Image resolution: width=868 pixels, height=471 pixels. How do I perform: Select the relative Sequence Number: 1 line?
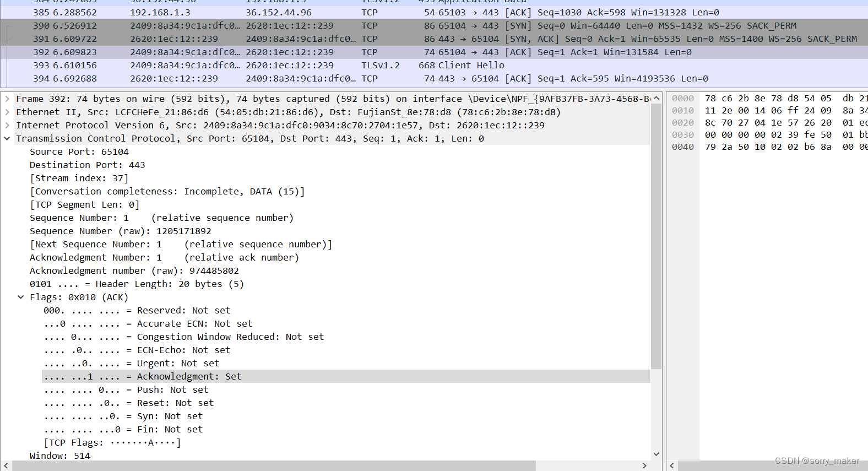click(162, 218)
